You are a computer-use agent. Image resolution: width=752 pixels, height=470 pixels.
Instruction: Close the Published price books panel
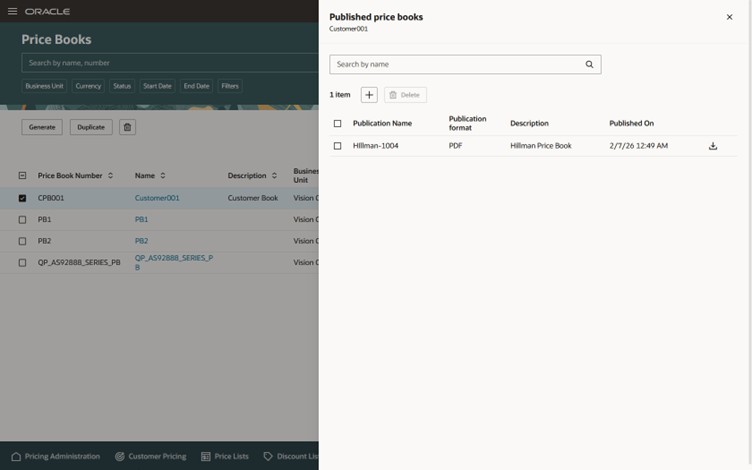[729, 17]
